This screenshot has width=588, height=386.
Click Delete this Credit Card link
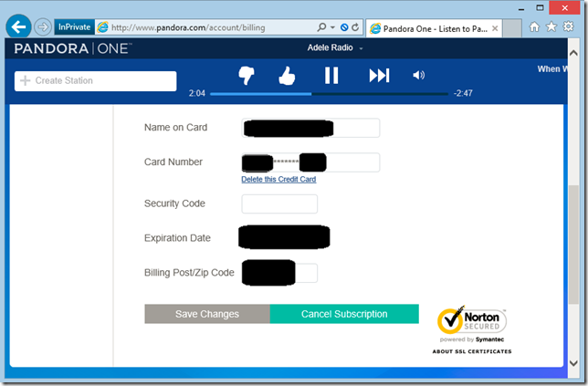pos(278,180)
